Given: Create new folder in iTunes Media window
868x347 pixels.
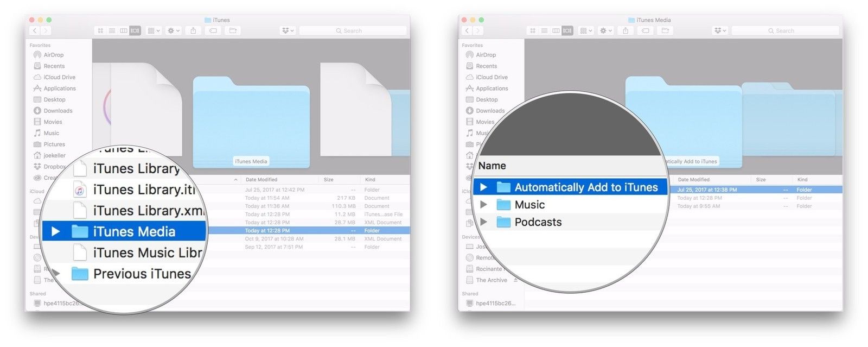Looking at the screenshot, I should click(x=665, y=31).
